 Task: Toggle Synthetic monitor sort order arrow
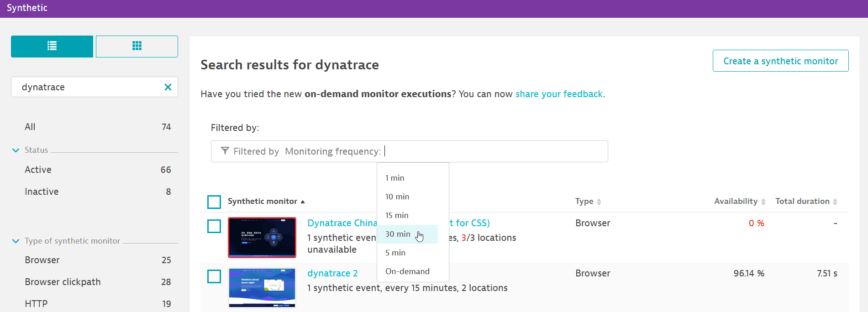coord(303,202)
